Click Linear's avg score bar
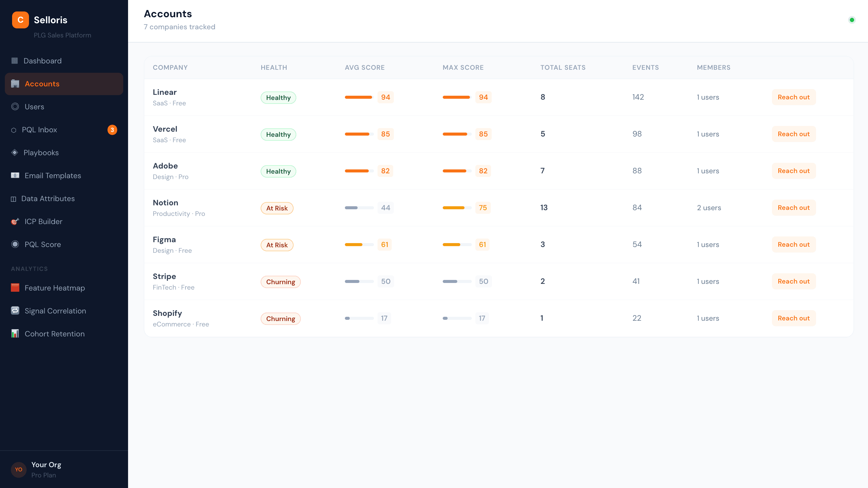The width and height of the screenshot is (868, 488). 359,97
